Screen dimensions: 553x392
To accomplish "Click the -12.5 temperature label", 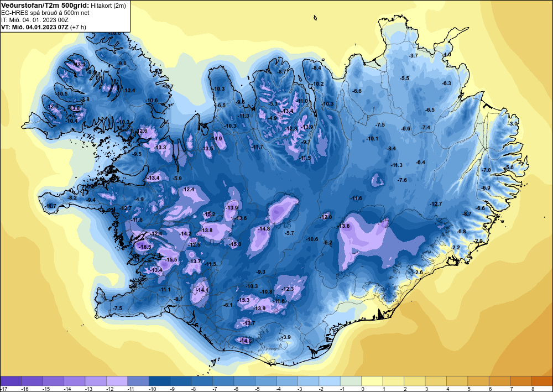I will [x=194, y=244].
